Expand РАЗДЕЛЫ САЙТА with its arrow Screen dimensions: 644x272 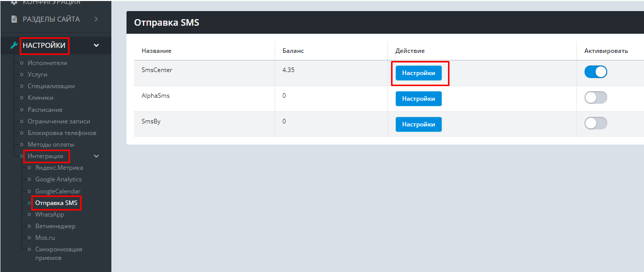click(x=96, y=19)
